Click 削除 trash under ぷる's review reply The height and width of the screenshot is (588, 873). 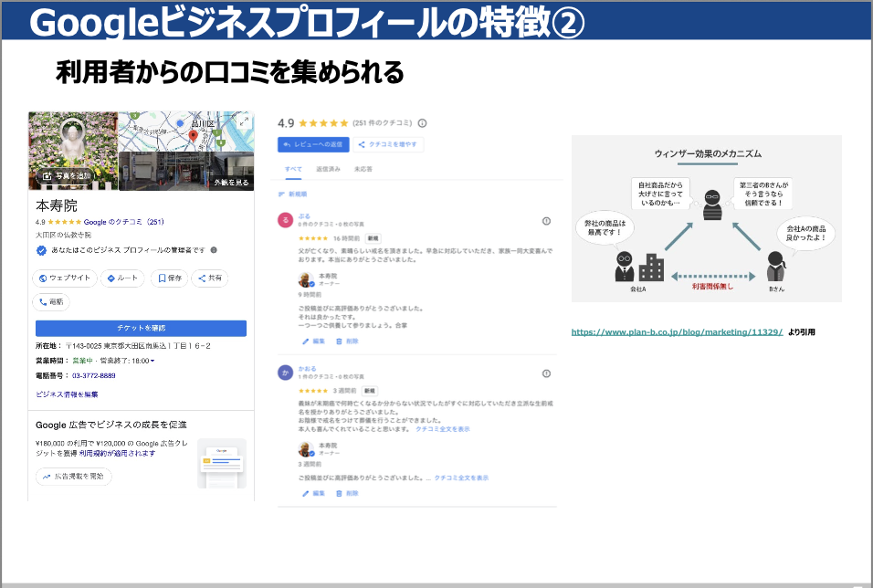click(x=347, y=341)
